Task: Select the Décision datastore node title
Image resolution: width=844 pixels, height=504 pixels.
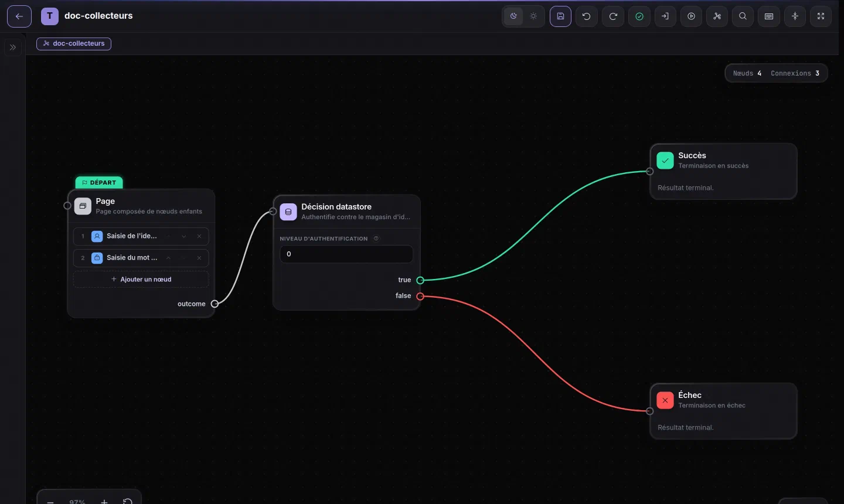Action: tap(336, 207)
